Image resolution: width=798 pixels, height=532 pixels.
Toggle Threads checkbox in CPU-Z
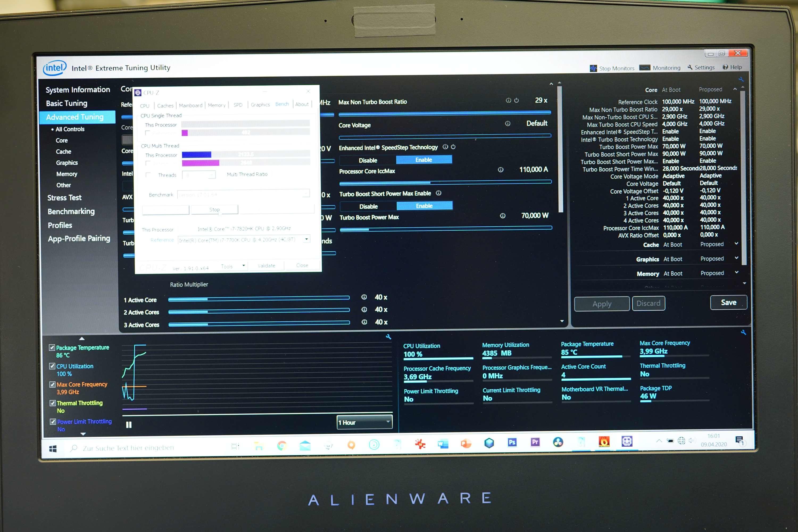click(x=148, y=175)
